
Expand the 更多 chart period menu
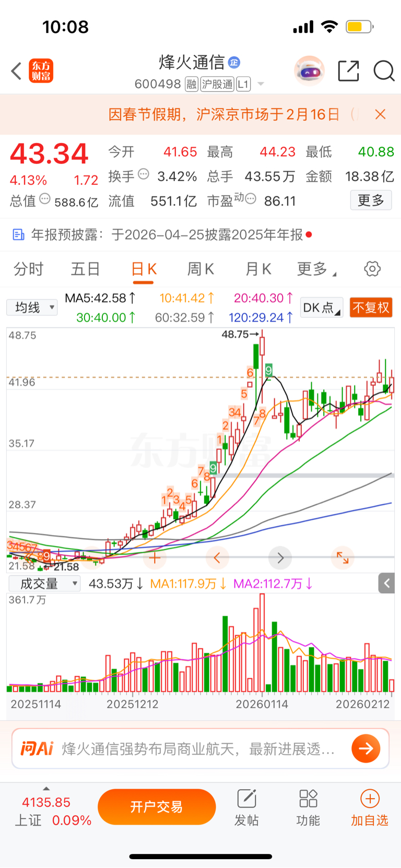tap(316, 269)
